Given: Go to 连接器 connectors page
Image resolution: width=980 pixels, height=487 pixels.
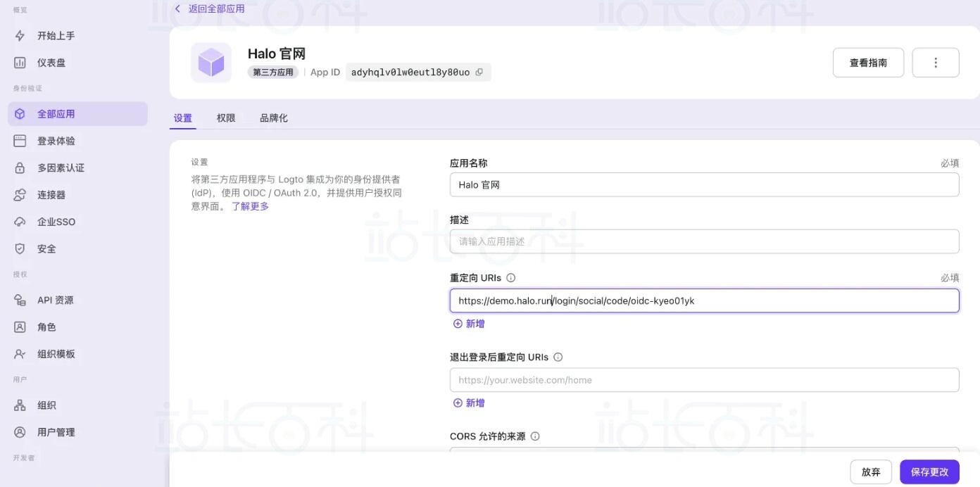Looking at the screenshot, I should (x=51, y=195).
